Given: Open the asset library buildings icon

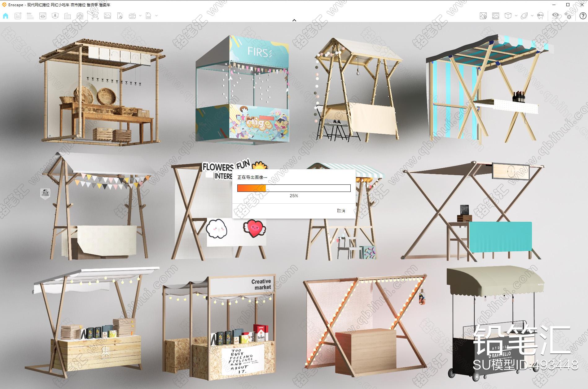Looking at the screenshot, I should pyautogui.click(x=68, y=16).
